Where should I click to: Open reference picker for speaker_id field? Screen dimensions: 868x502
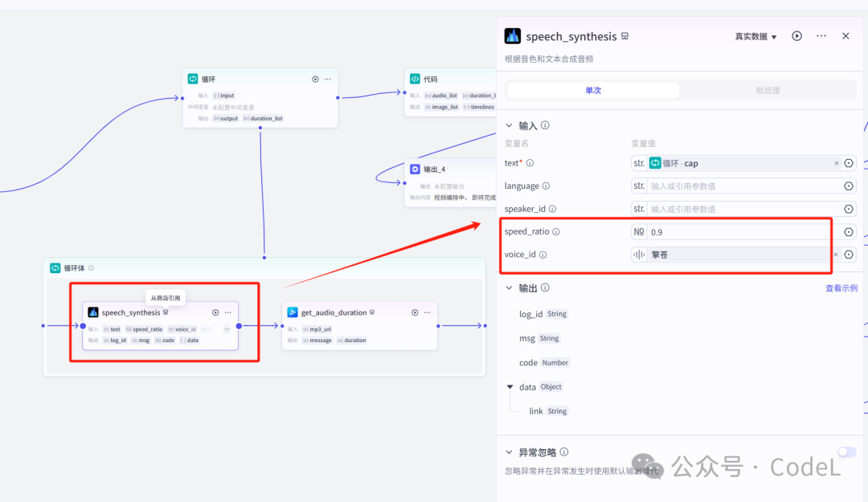[849, 209]
